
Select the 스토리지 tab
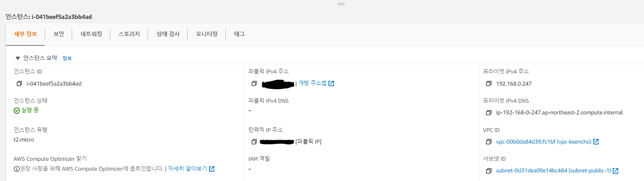click(129, 34)
